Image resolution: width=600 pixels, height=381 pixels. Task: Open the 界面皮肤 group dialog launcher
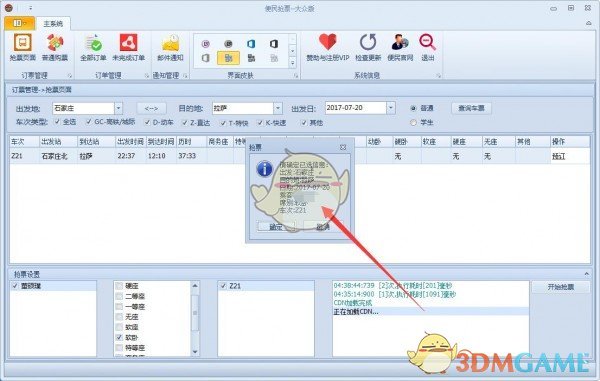(x=296, y=76)
